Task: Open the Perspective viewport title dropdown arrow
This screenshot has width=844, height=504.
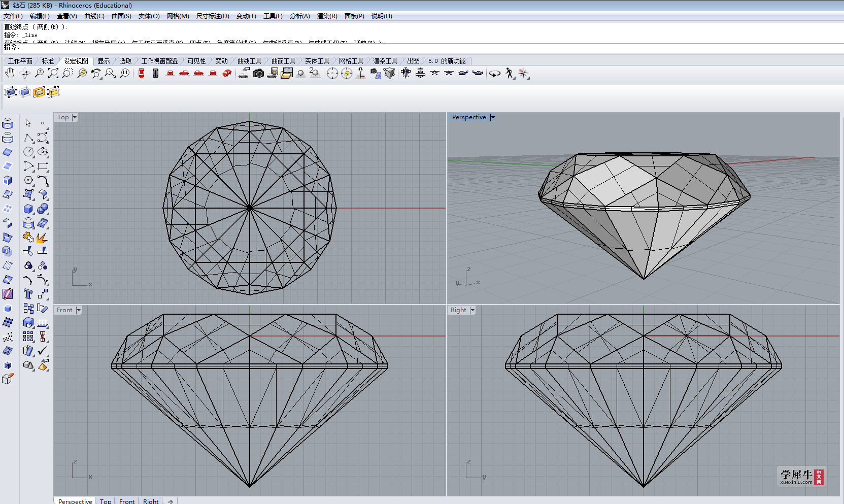Action: click(493, 117)
